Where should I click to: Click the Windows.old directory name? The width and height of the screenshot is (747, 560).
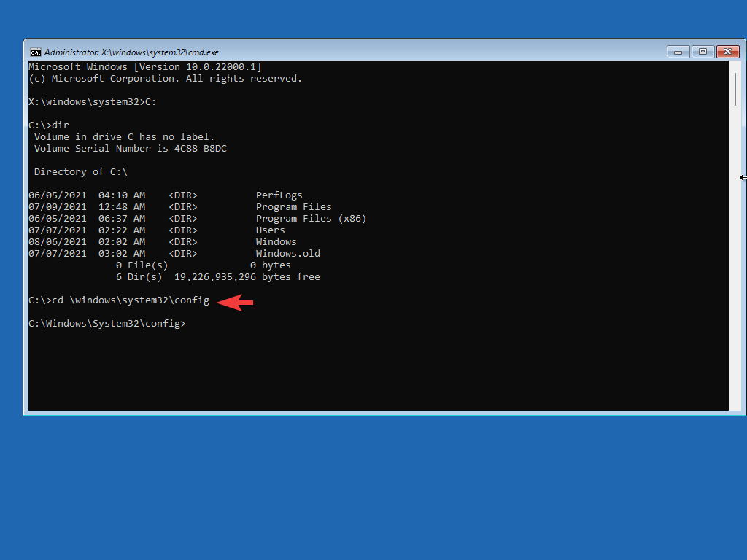coord(287,253)
